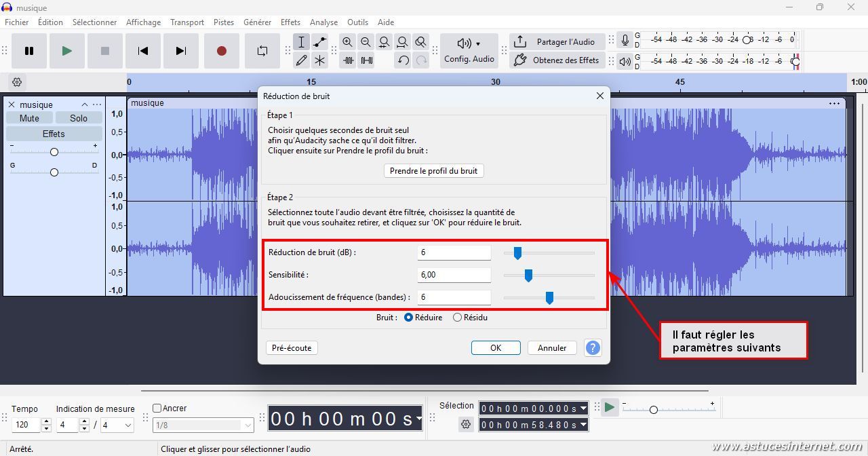Click Prendre le profil du bruit
Screen dimensions: 868x456
(x=433, y=171)
